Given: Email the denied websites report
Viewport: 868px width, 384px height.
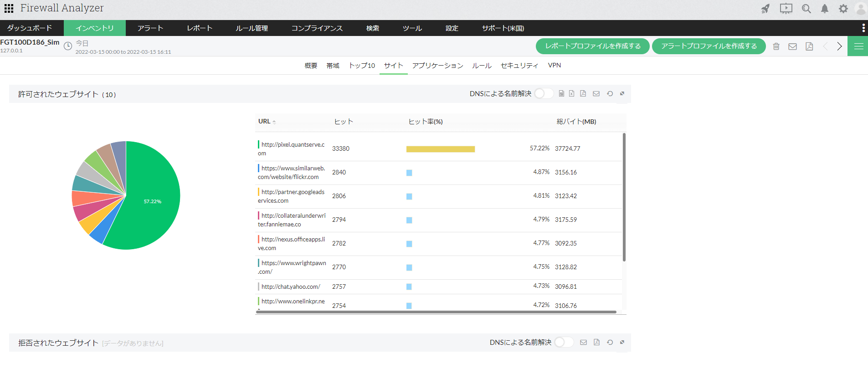Looking at the screenshot, I should coord(583,342).
